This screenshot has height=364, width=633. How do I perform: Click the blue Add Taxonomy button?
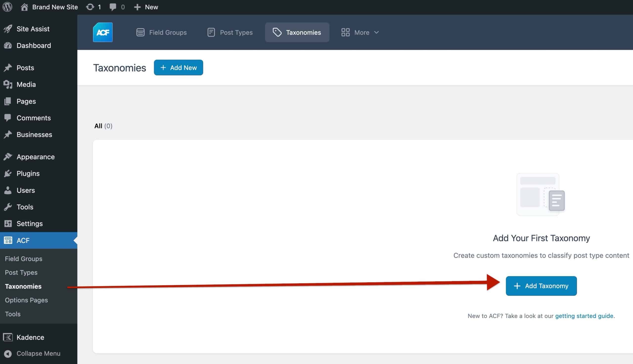[541, 286]
